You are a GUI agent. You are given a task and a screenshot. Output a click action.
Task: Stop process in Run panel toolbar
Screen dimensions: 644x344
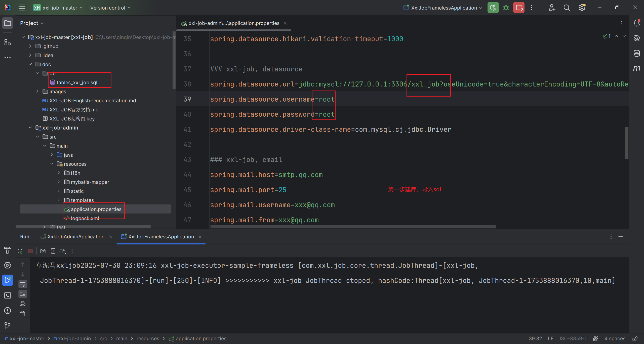point(30,251)
